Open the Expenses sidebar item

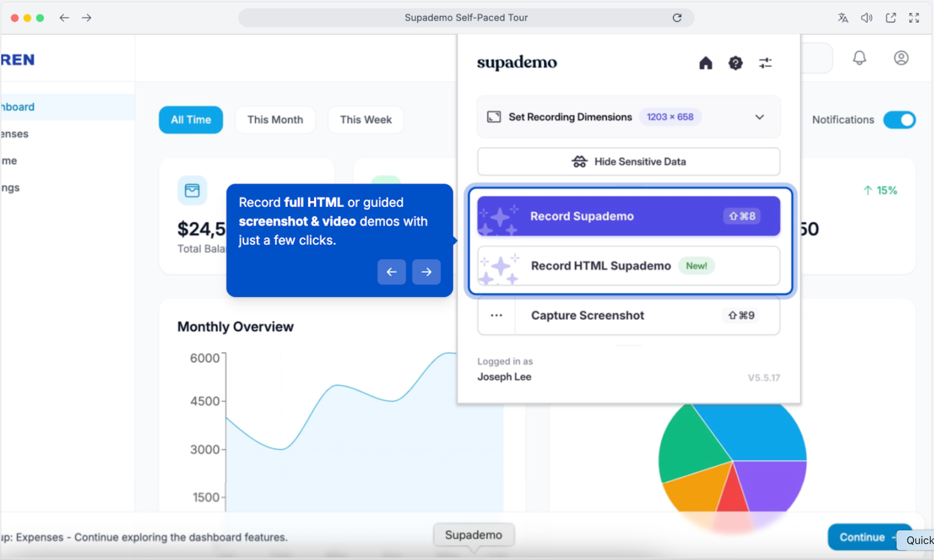(x=68, y=134)
